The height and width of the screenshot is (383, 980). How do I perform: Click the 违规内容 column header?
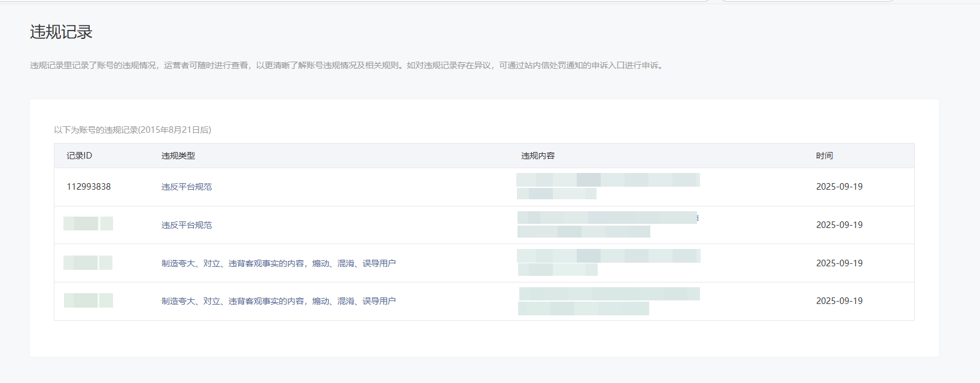coord(537,156)
